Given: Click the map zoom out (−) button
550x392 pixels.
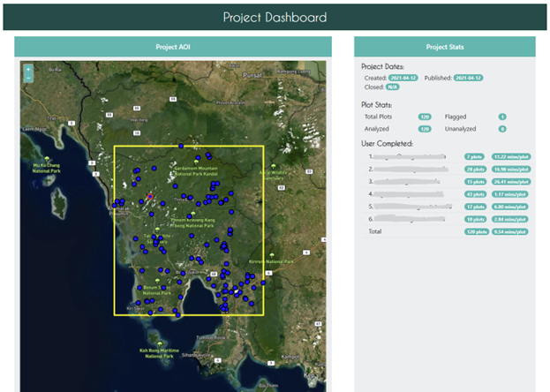Looking at the screenshot, I should (28, 78).
